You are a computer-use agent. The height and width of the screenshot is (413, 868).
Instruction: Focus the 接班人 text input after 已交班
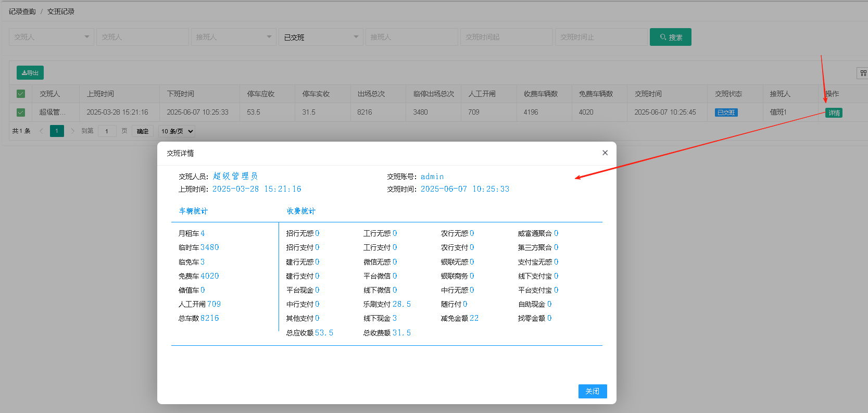pos(412,37)
